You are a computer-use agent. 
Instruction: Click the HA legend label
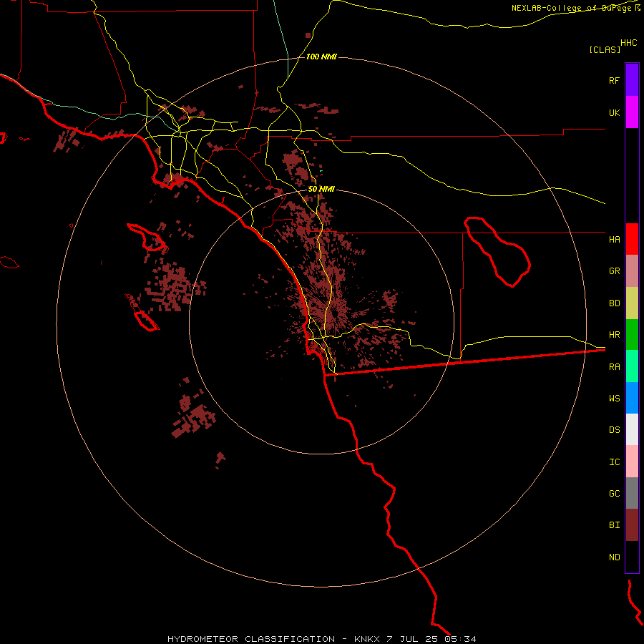[x=615, y=239]
